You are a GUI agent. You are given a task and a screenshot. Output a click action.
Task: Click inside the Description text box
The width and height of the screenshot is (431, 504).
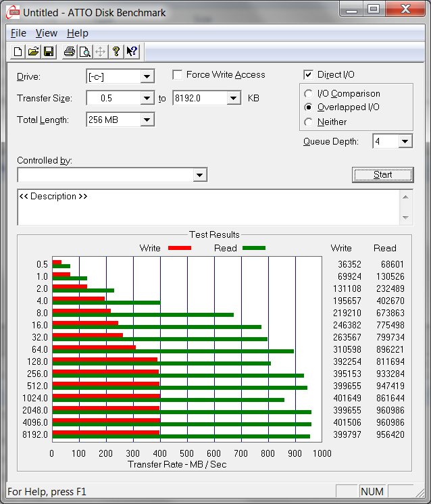[x=208, y=207]
